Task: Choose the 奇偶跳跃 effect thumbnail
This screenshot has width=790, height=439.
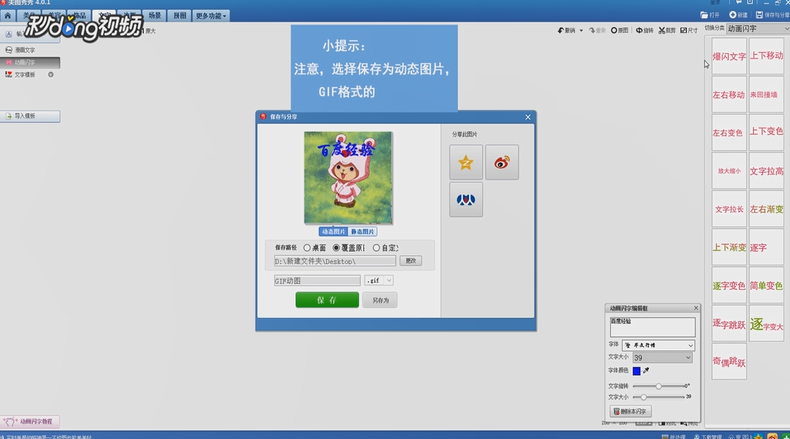Action: 729,362
